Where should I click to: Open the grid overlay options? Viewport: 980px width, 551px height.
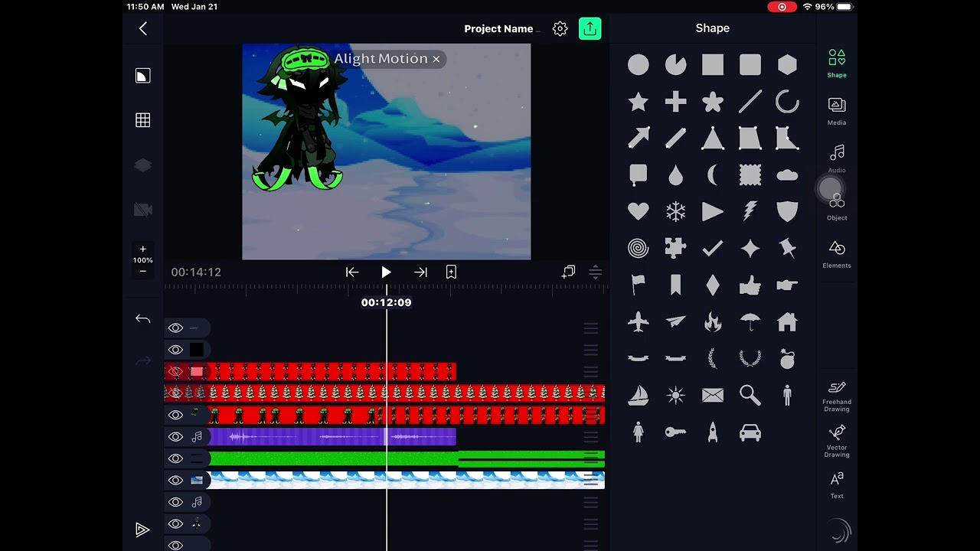coord(142,120)
